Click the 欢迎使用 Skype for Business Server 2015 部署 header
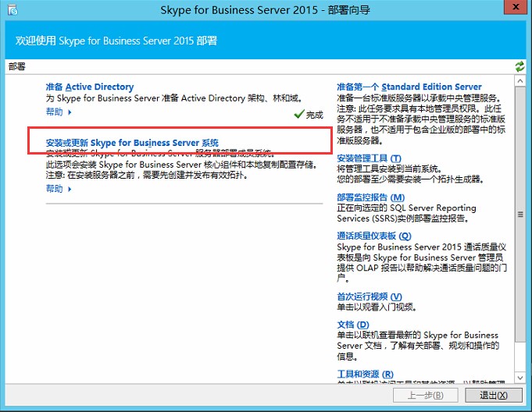Image resolution: width=532 pixels, height=412 pixels. click(x=116, y=41)
